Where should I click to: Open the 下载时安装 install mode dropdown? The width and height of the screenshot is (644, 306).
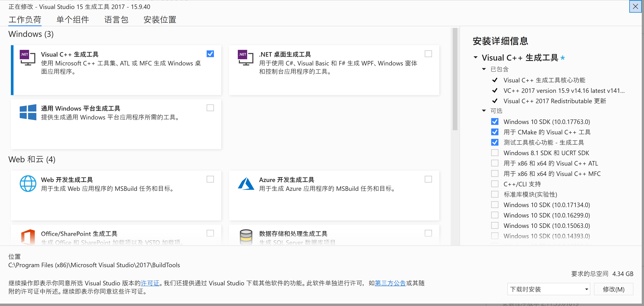pyautogui.click(x=548, y=289)
